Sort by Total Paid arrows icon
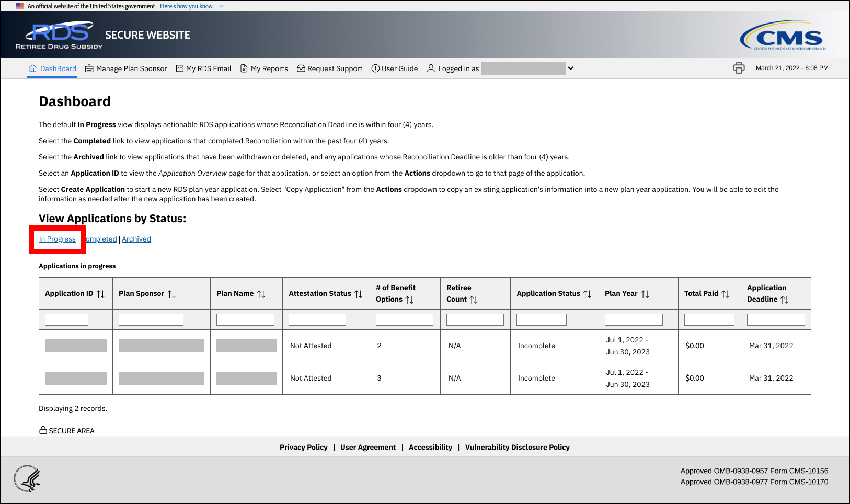 pyautogui.click(x=726, y=294)
